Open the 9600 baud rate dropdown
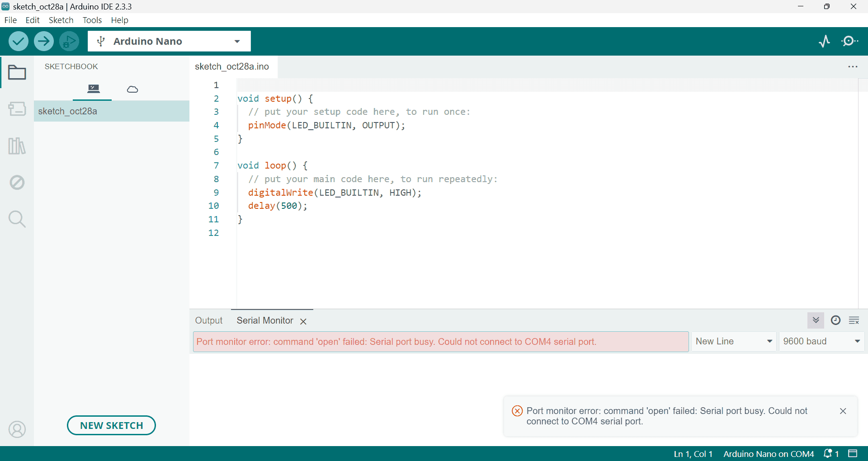 [x=821, y=342]
